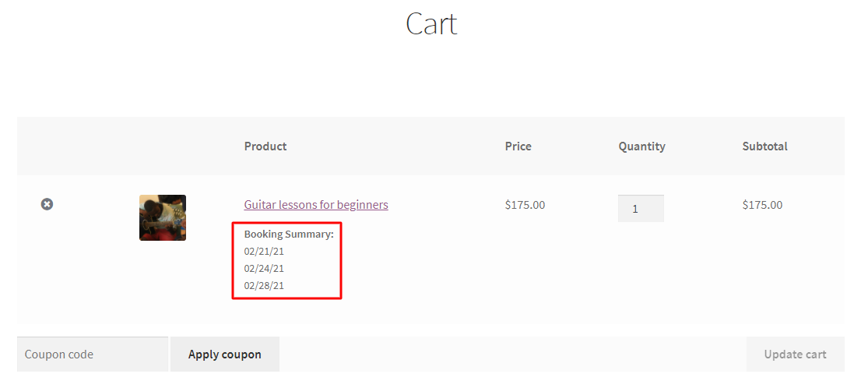The width and height of the screenshot is (868, 388).
Task: Select the 02/24/21 booking date
Action: point(264,268)
